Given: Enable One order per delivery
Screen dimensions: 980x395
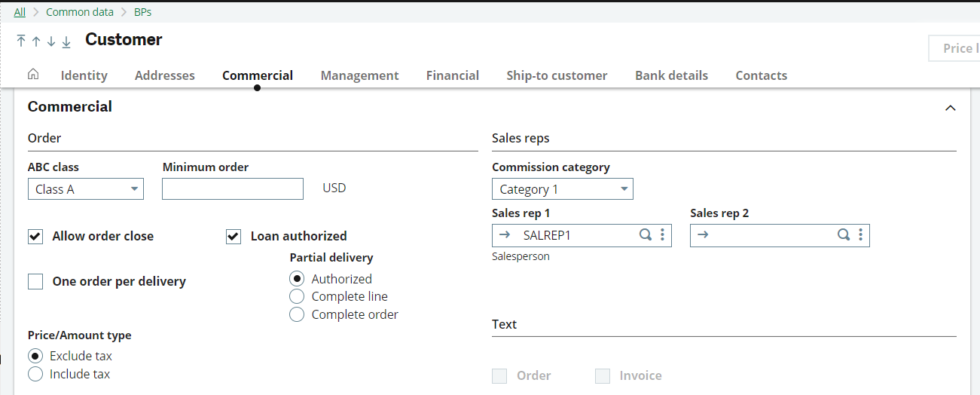Looking at the screenshot, I should coord(35,282).
